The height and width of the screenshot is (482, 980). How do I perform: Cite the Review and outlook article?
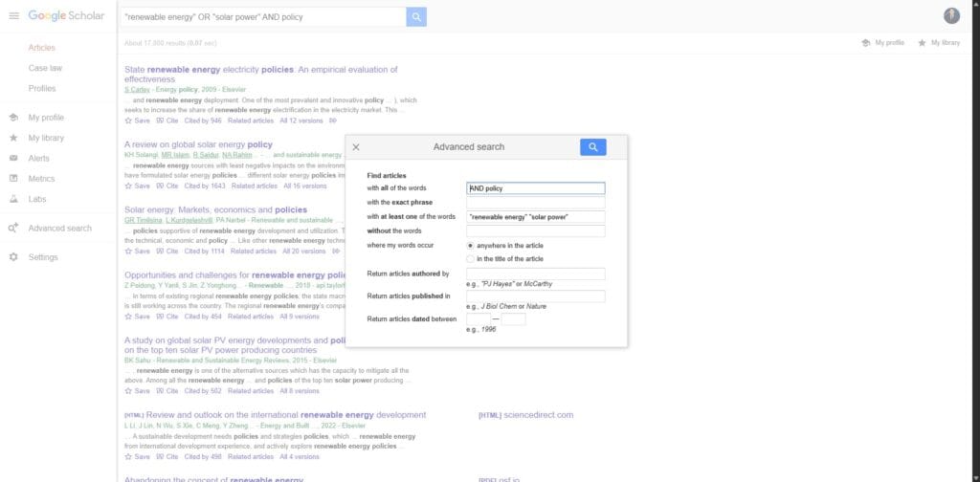pyautogui.click(x=167, y=457)
